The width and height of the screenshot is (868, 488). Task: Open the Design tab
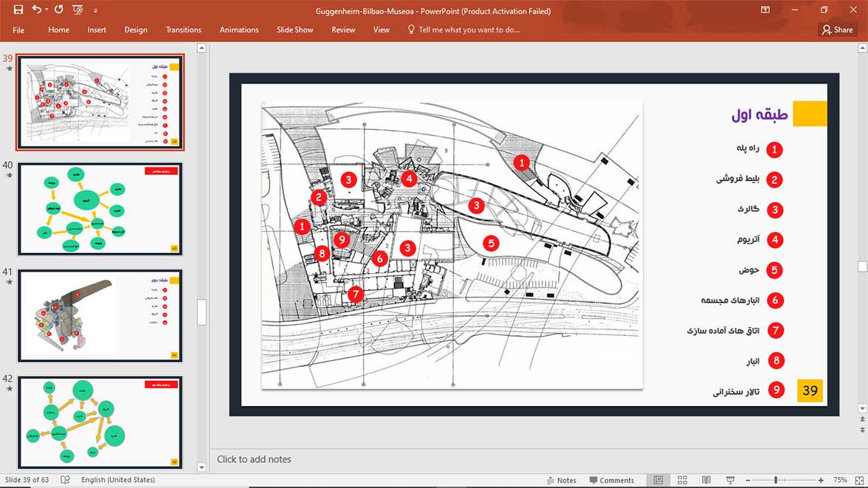tap(136, 30)
